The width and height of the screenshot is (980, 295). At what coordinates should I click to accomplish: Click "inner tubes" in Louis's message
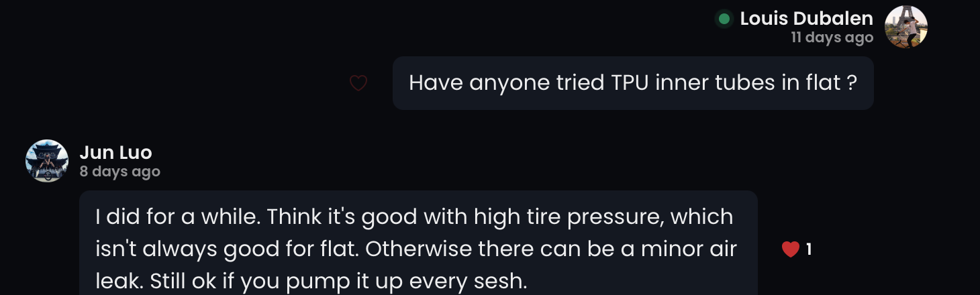714,83
